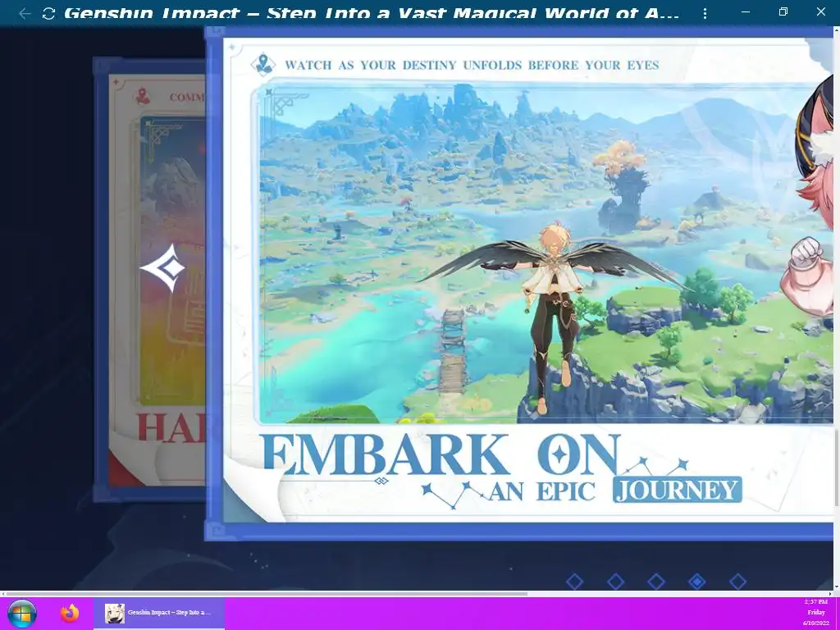Click the Windows Start button
The image size is (840, 630).
coord(22,614)
